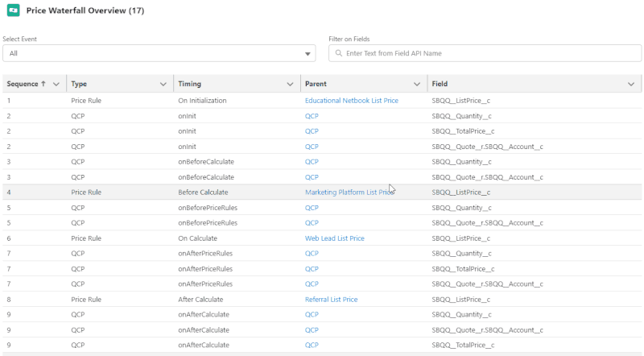644x356 pixels.
Task: Click sequence number 4 cell
Action: point(9,192)
